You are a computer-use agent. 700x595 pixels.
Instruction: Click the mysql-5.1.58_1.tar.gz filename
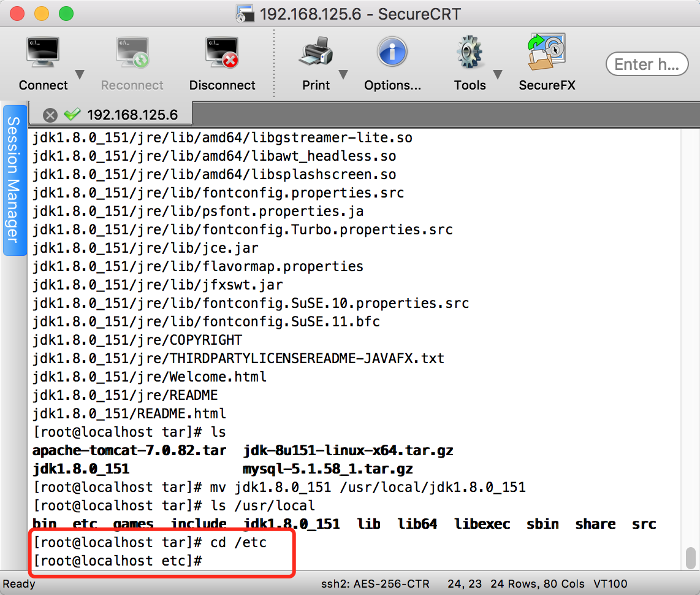point(328,469)
